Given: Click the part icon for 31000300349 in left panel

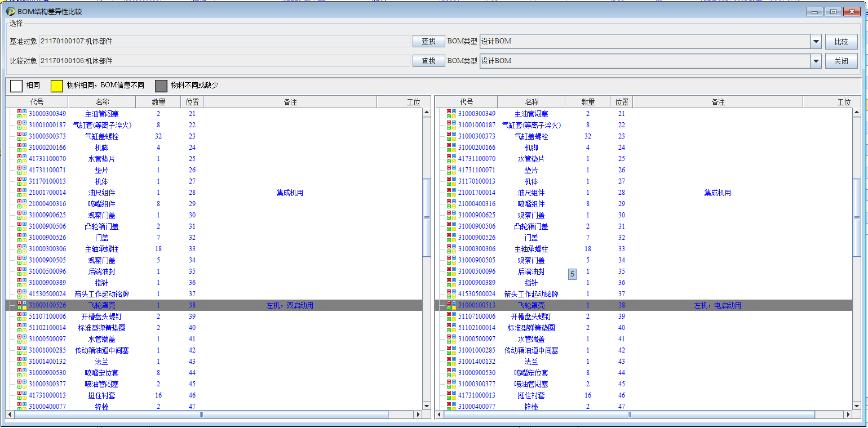Looking at the screenshot, I should (x=22, y=114).
